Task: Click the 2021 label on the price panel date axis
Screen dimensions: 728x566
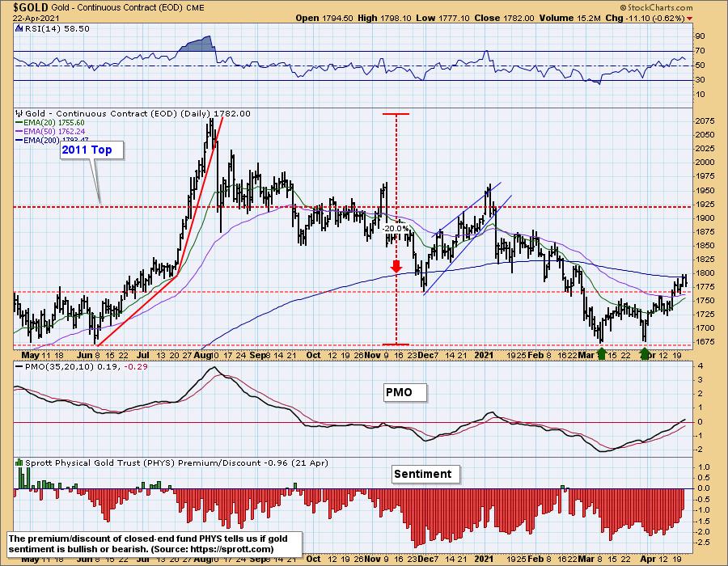Action: (x=484, y=355)
